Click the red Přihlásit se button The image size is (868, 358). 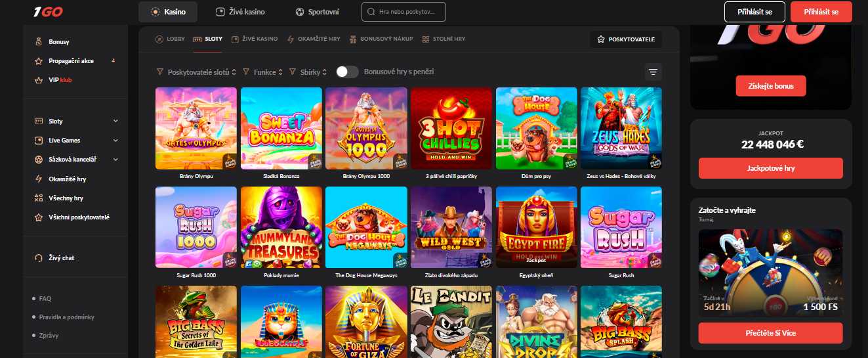tap(821, 12)
